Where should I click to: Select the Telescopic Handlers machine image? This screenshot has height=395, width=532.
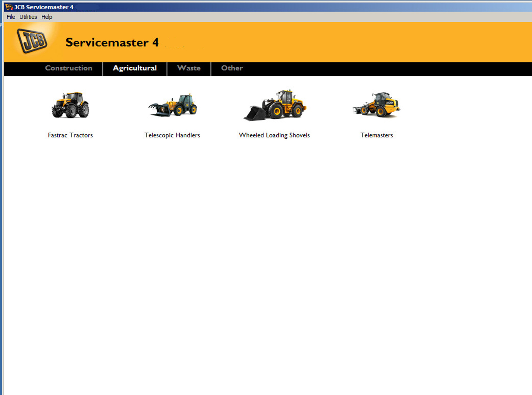click(x=173, y=106)
